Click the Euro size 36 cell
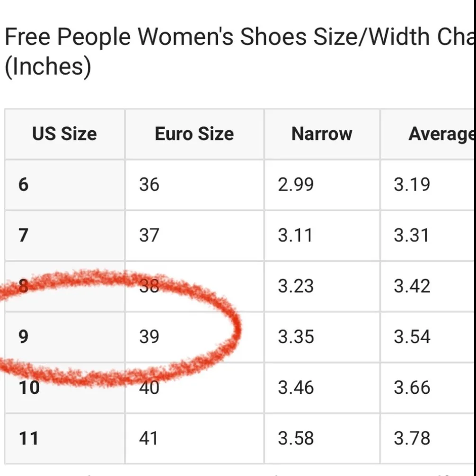 click(x=149, y=184)
